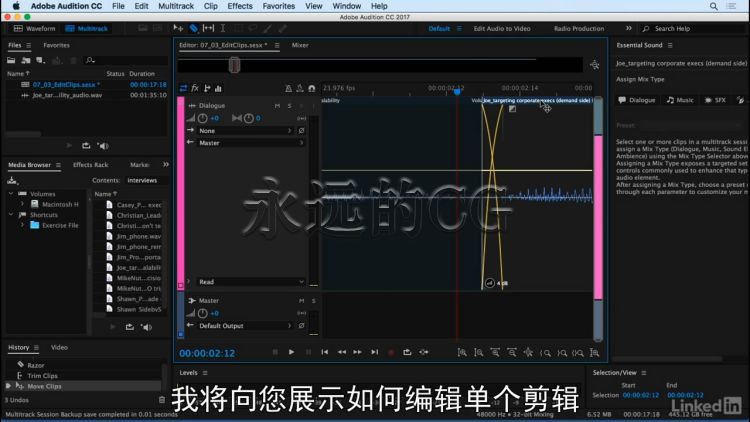Show the Sends track view
The width and height of the screenshot is (750, 422).
[x=207, y=88]
